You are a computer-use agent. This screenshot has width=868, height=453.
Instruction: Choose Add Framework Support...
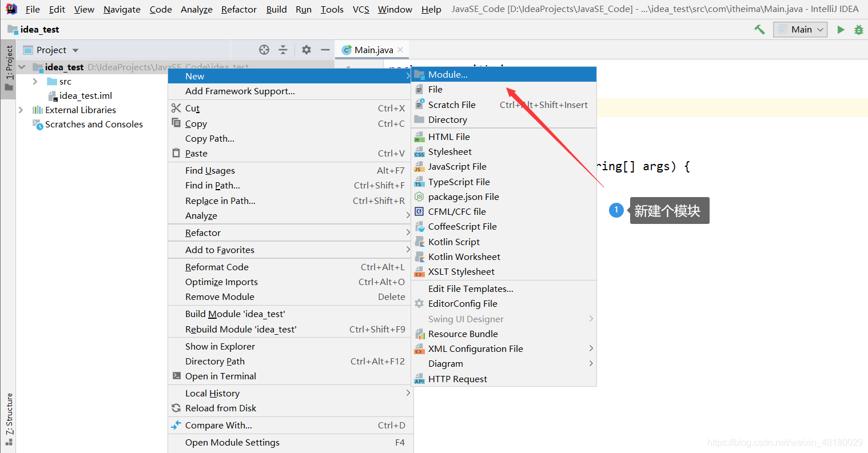coord(289,91)
